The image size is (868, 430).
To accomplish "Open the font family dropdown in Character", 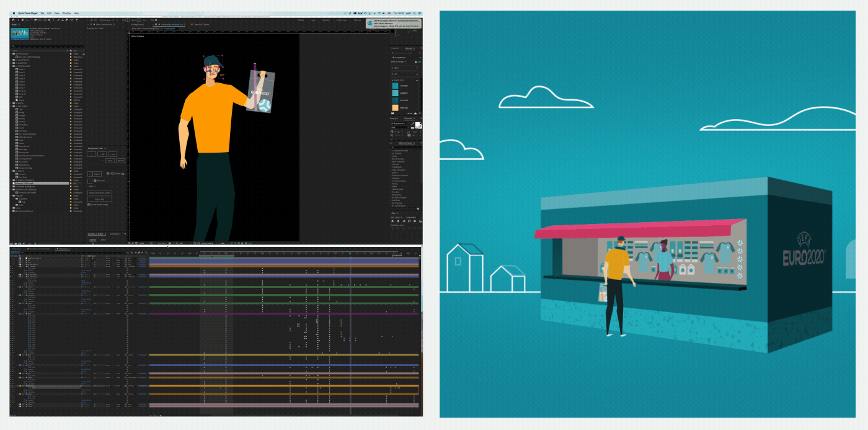I will (401, 123).
